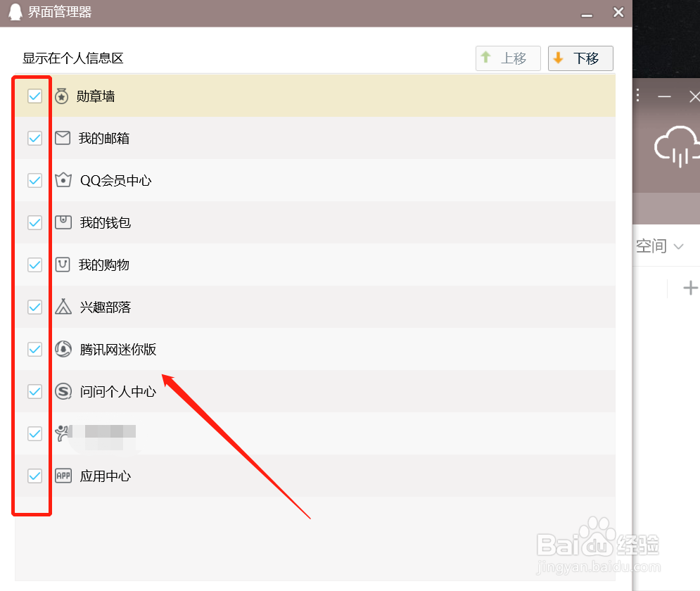The height and width of the screenshot is (591, 700).
Task: Select the 勋章墙 medal icon
Action: coord(63,96)
